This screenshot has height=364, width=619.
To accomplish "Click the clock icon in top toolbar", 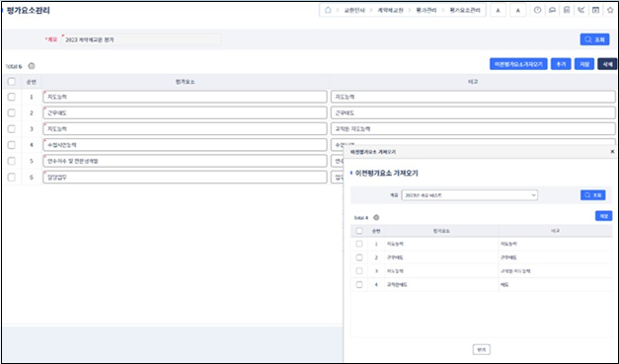I will (x=537, y=10).
